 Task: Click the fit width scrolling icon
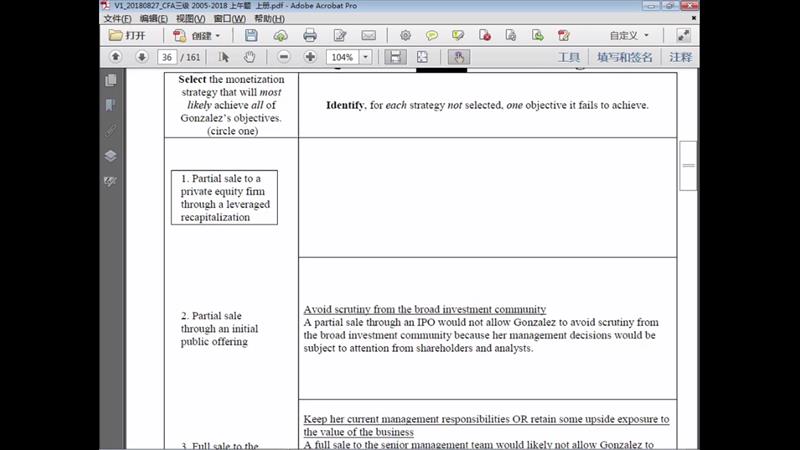[x=395, y=57]
